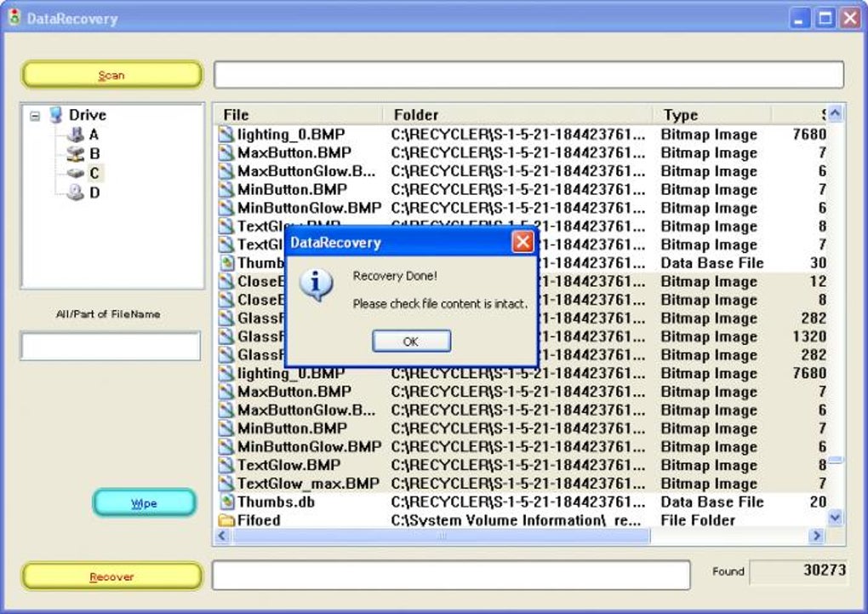
Task: Click Data Base File type with size 30
Action: 712,262
